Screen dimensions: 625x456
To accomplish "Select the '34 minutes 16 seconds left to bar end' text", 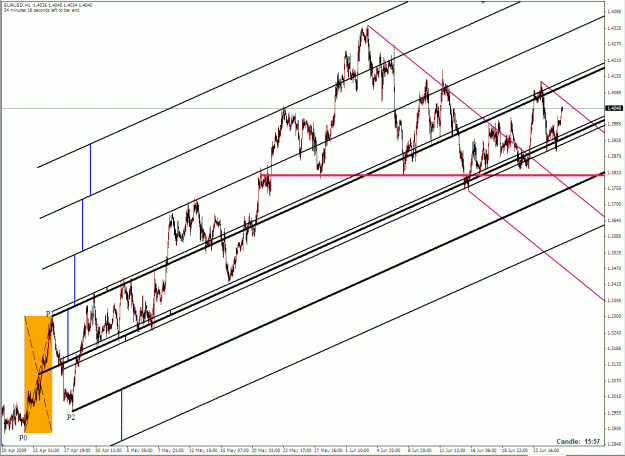I will click(41, 10).
